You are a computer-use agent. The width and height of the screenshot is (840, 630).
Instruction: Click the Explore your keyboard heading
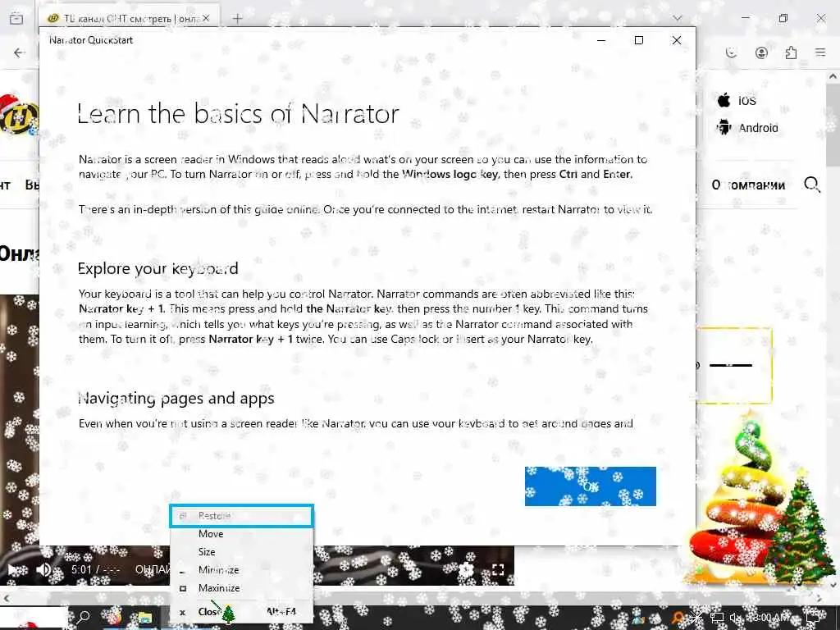158,268
